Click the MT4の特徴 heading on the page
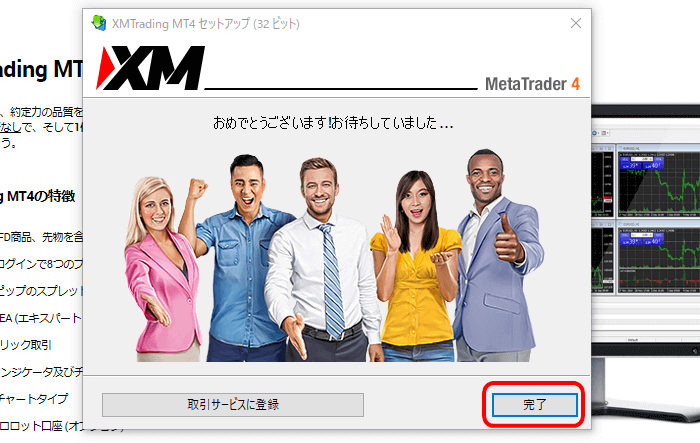700x443 pixels. 41,196
